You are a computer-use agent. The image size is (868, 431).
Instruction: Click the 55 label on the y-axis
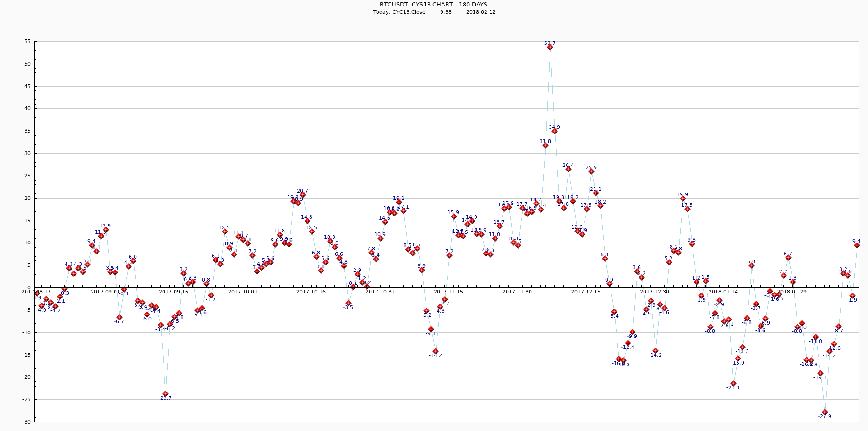(x=27, y=42)
